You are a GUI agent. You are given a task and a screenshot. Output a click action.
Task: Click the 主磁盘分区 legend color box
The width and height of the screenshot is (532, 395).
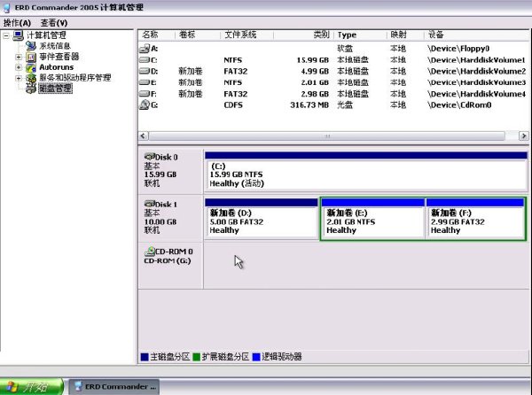[145, 357]
